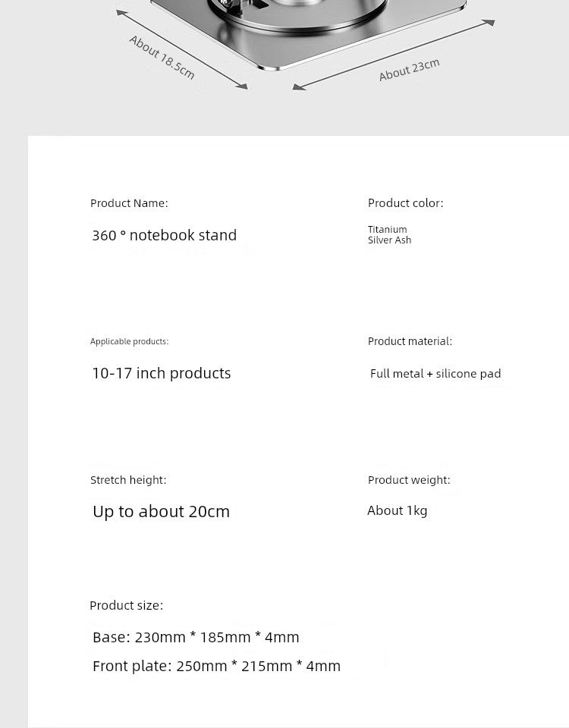Select the 'Product weight:' label
Image resolution: width=569 pixels, height=728 pixels.
click(409, 480)
